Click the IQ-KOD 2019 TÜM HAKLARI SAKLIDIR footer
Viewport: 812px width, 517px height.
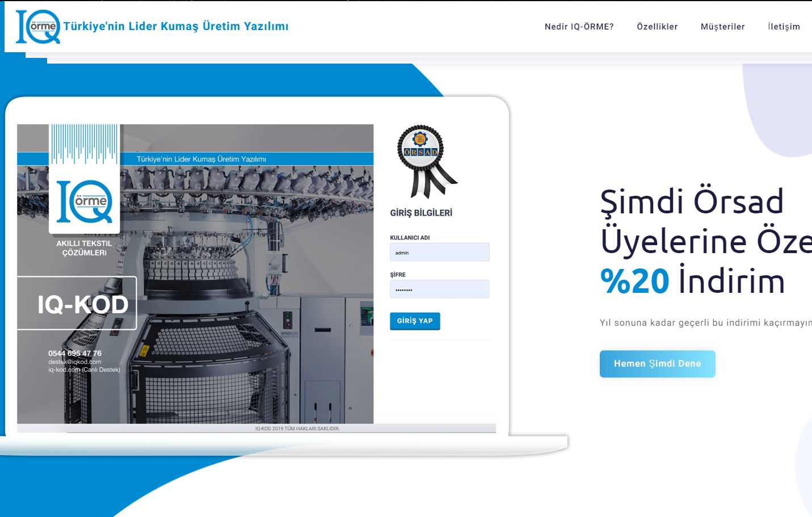[297, 428]
